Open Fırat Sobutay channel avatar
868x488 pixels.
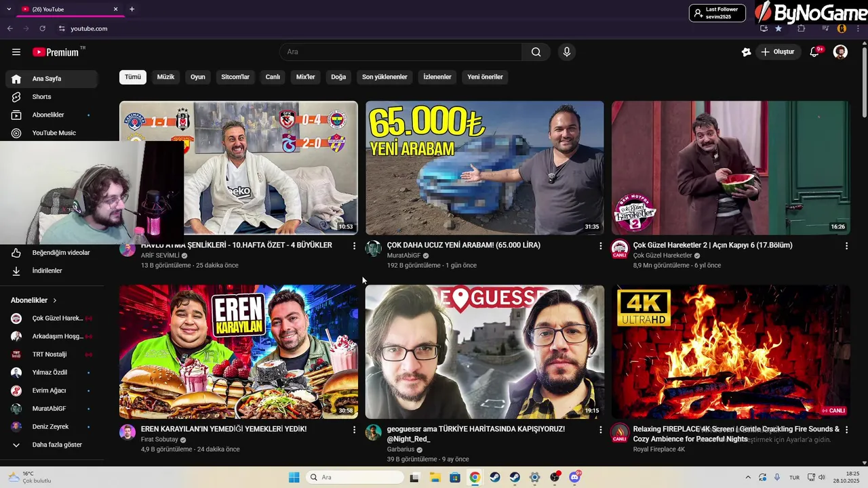click(x=127, y=432)
